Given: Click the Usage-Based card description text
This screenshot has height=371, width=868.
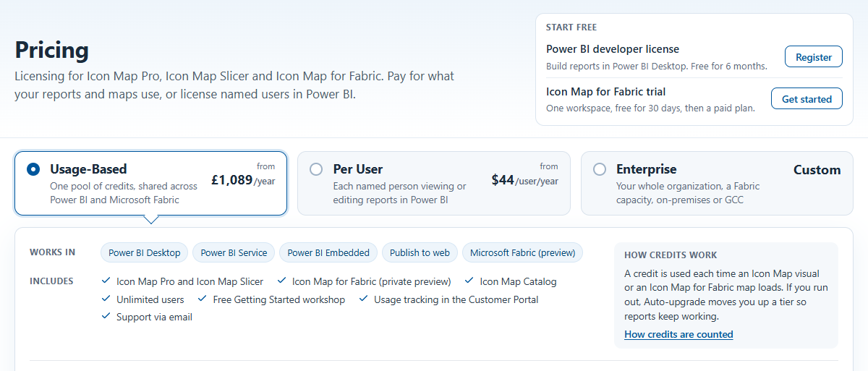Looking at the screenshot, I should [x=124, y=193].
